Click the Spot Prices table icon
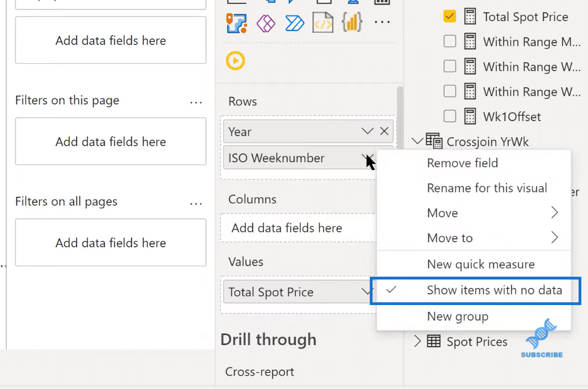The width and height of the screenshot is (588, 389). click(434, 341)
